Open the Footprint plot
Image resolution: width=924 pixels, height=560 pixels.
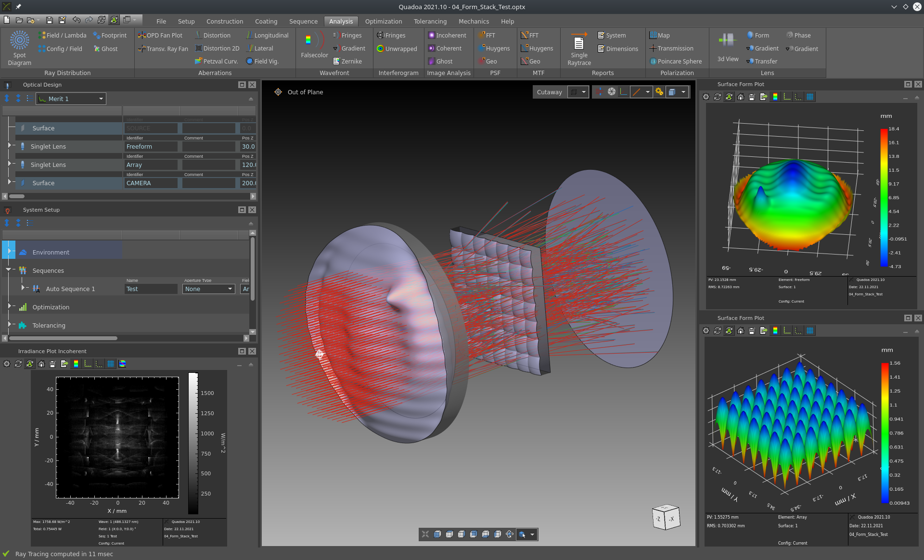coord(110,35)
